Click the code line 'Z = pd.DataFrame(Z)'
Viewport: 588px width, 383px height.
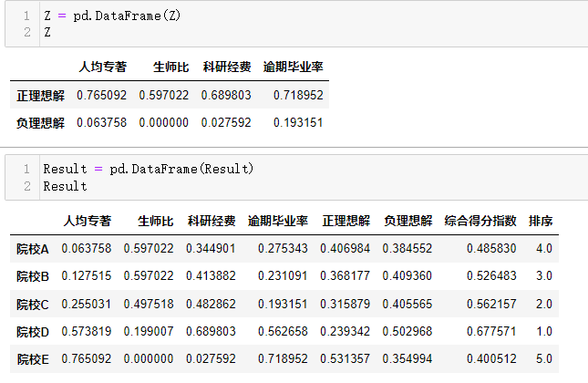(112, 16)
